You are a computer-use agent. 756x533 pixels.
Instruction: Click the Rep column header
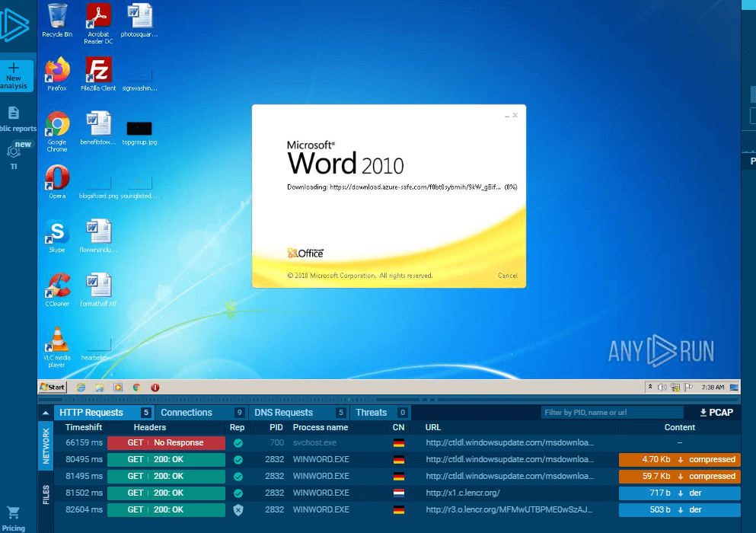[x=238, y=427]
